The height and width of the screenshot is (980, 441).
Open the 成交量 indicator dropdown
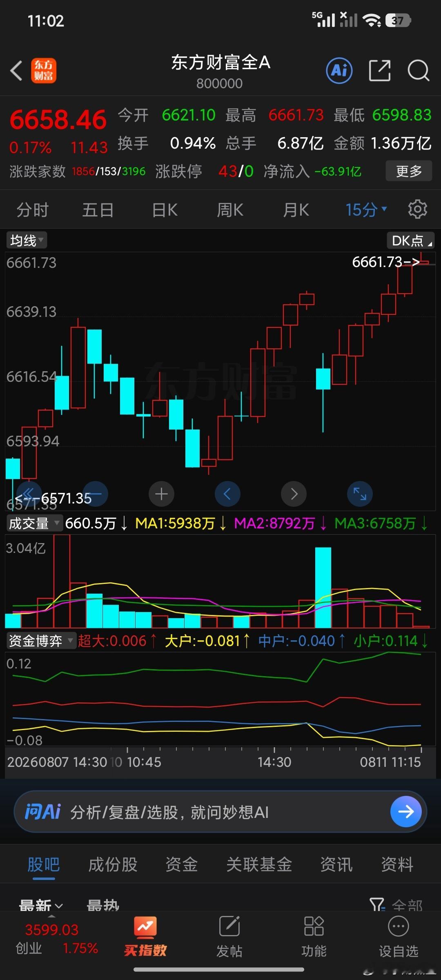pos(35,523)
